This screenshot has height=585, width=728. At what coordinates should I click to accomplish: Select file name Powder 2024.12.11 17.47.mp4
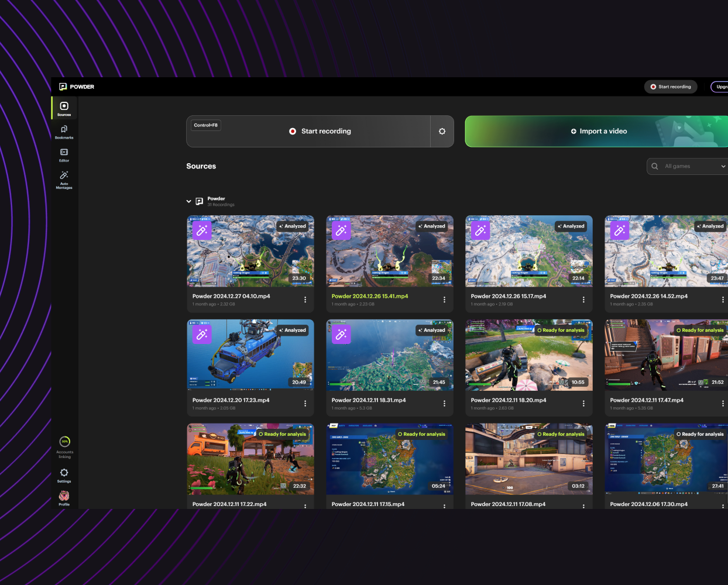[x=647, y=400]
